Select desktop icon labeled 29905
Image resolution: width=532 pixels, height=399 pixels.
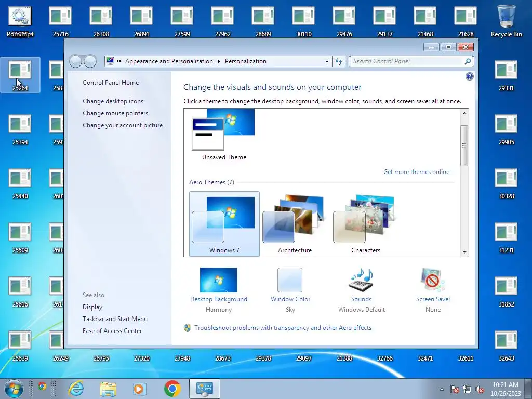pyautogui.click(x=506, y=129)
